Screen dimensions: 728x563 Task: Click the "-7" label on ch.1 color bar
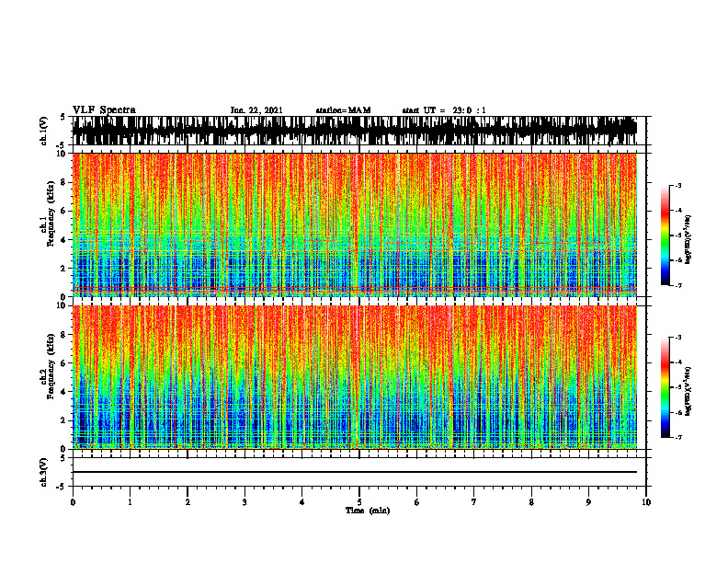pyautogui.click(x=677, y=285)
